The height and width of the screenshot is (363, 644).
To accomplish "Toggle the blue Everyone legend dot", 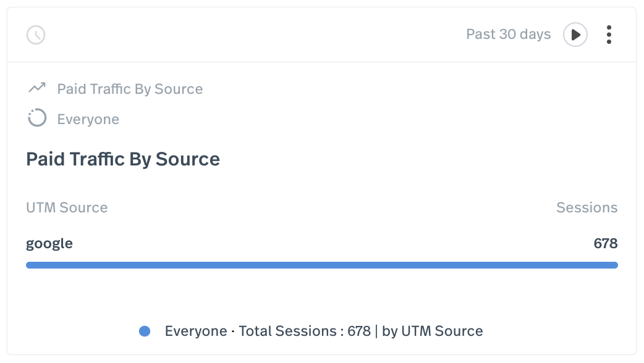I will tap(145, 332).
